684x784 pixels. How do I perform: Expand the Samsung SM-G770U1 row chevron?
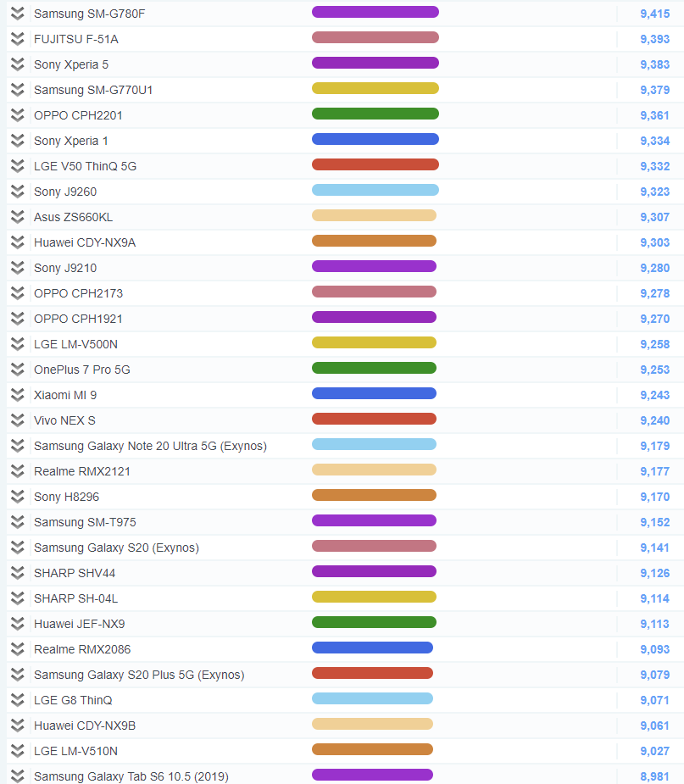18,90
